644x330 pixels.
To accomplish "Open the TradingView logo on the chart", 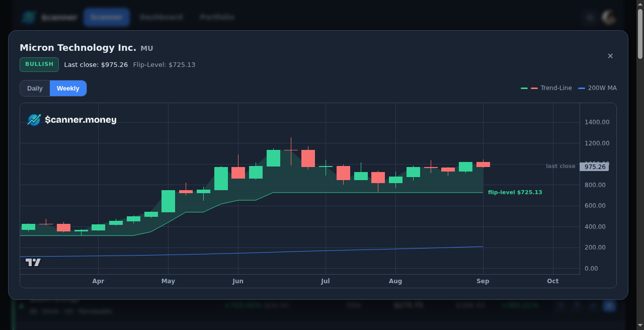I will pos(33,262).
